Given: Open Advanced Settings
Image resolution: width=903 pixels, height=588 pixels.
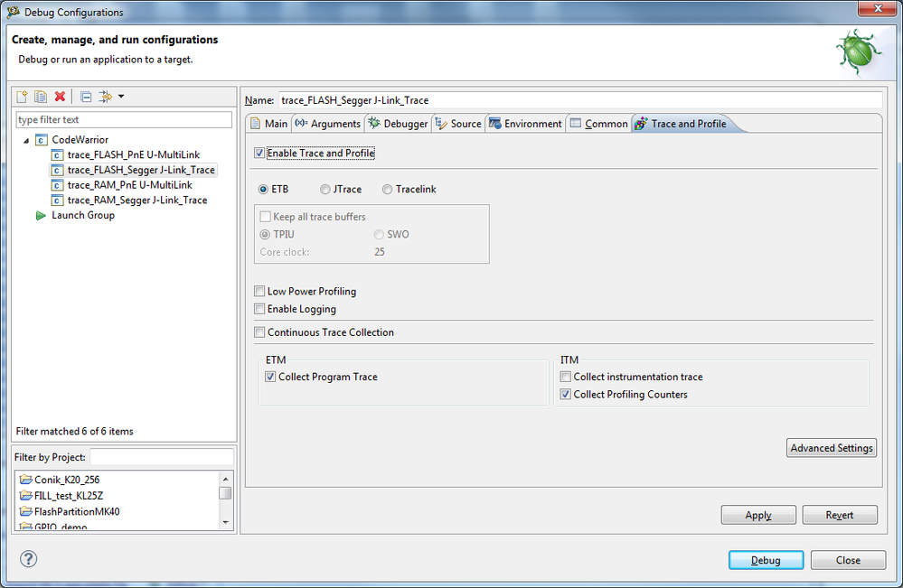Looking at the screenshot, I should 832,448.
